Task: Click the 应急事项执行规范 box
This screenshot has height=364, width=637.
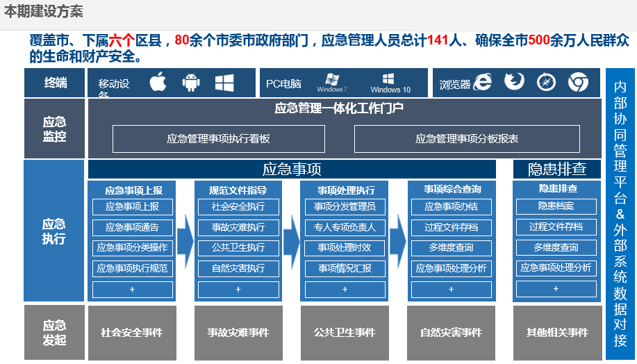Action: [133, 269]
